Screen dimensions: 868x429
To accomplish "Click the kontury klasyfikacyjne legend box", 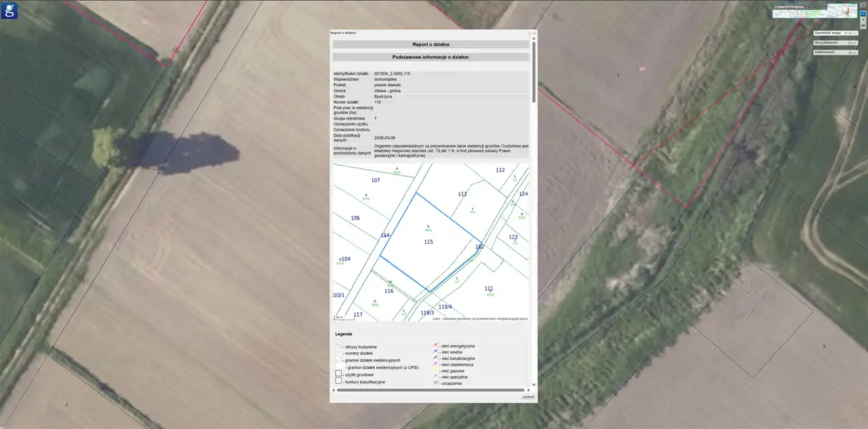I will [339, 381].
